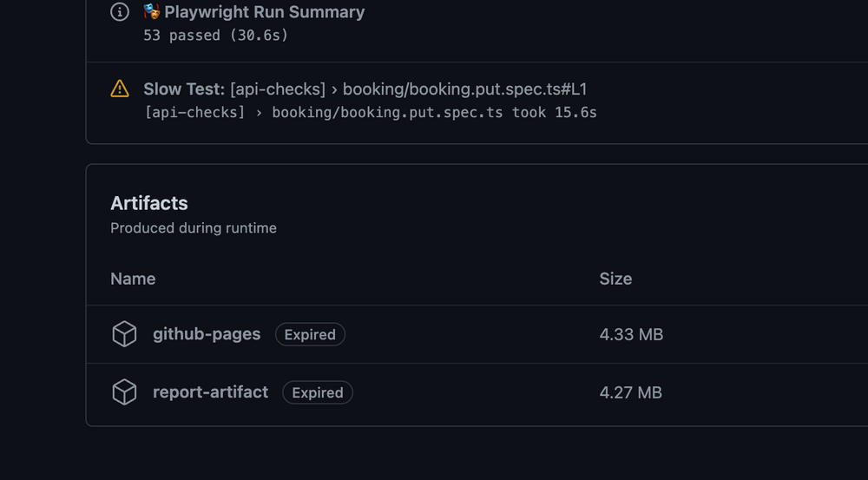Click the Playwright Run Summary title

click(x=264, y=11)
